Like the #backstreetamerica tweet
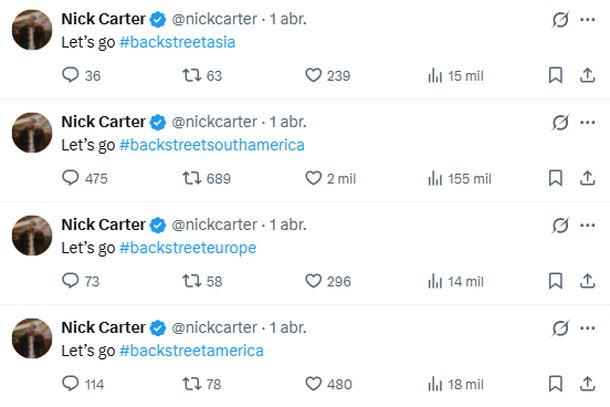Viewport: 610px width, 407px height. 313,383
